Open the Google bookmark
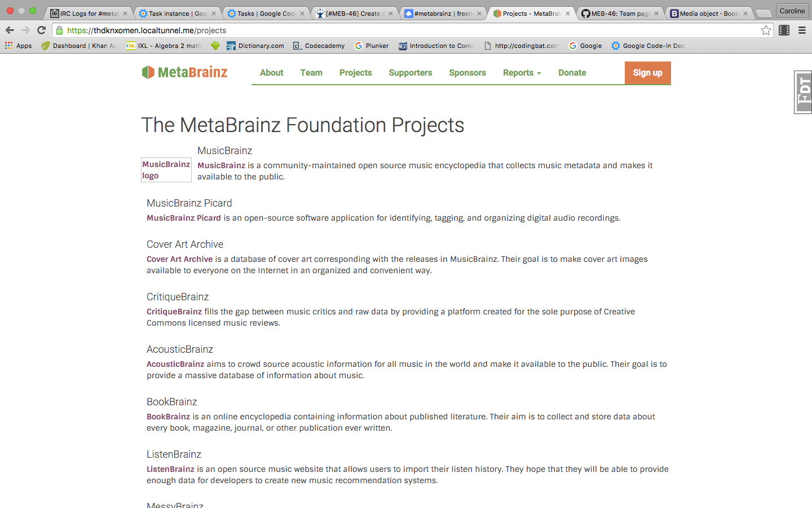 [585, 46]
